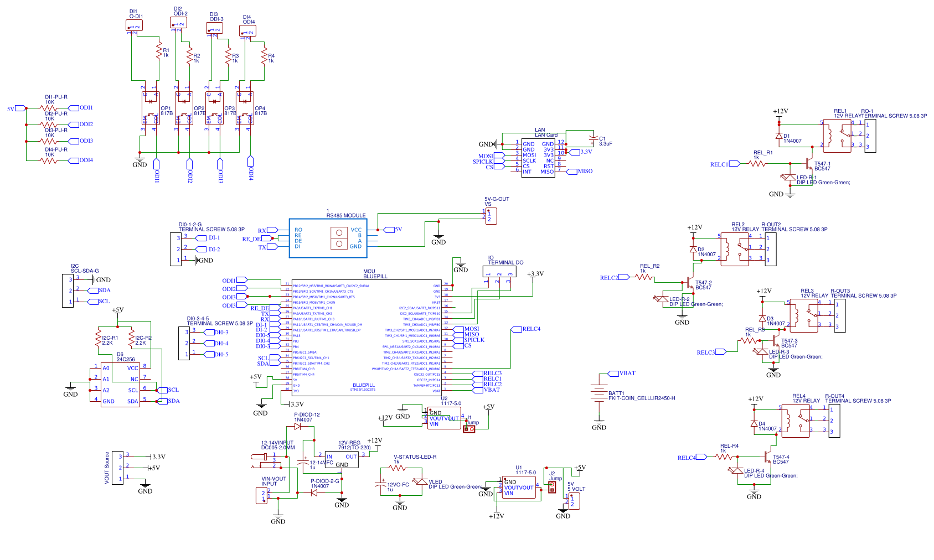The width and height of the screenshot is (934, 560).
Task: Select the DI0-1-2-G terminal screw connector
Action: point(176,250)
